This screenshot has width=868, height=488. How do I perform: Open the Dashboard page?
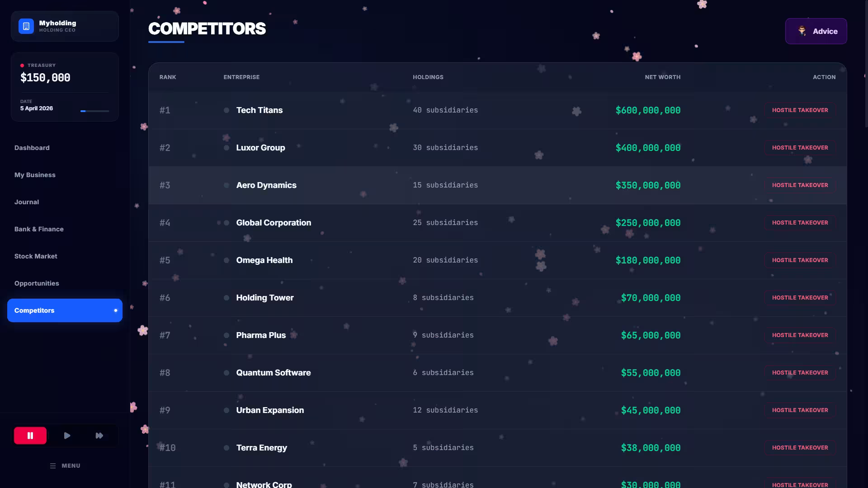point(32,148)
